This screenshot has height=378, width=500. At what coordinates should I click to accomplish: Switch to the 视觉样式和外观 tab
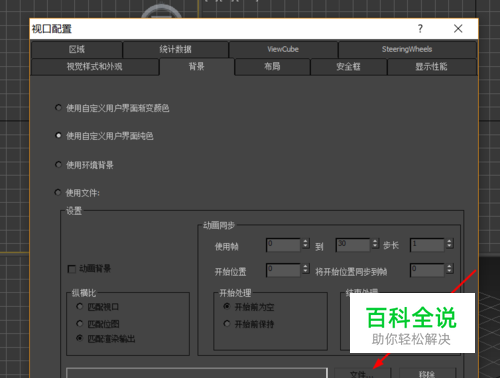[x=95, y=67]
